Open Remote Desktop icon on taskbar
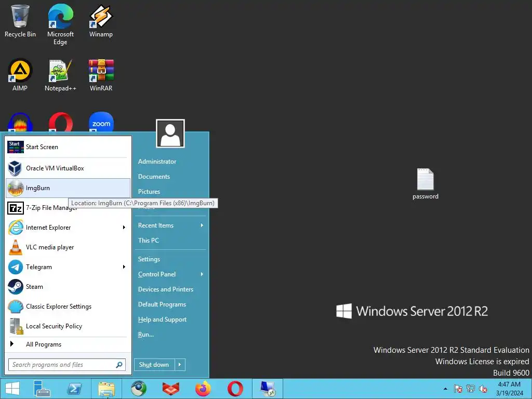This screenshot has height=399, width=532. click(x=268, y=389)
